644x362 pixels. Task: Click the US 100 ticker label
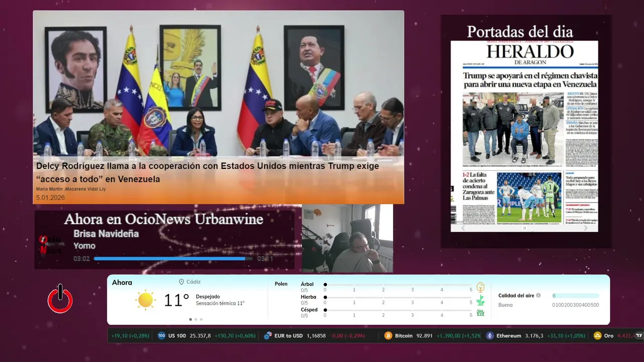coord(177,335)
